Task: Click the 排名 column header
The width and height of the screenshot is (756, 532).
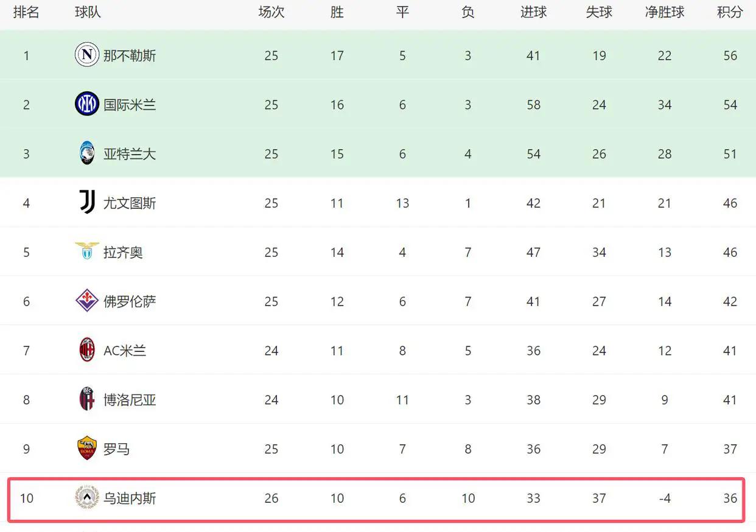Action: 26,12
